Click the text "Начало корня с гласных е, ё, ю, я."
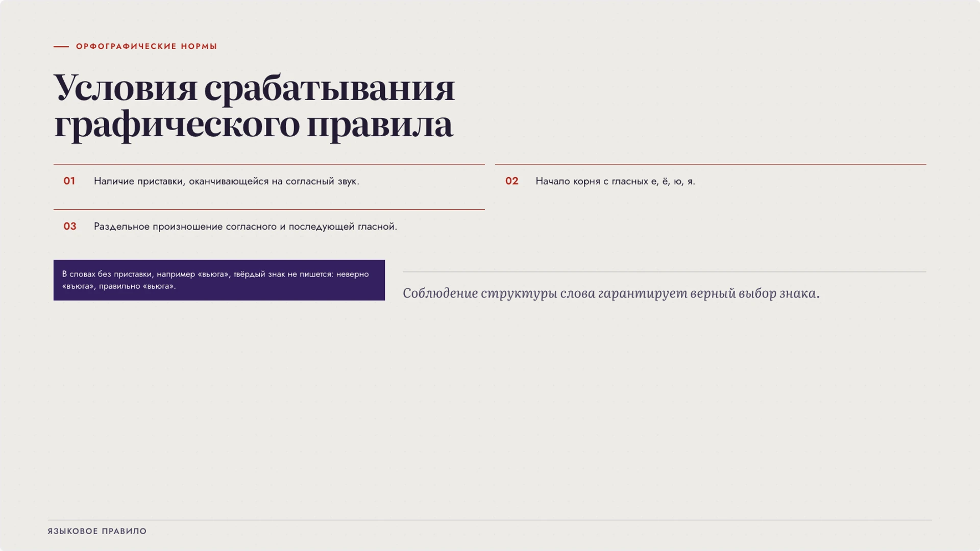 coord(615,181)
